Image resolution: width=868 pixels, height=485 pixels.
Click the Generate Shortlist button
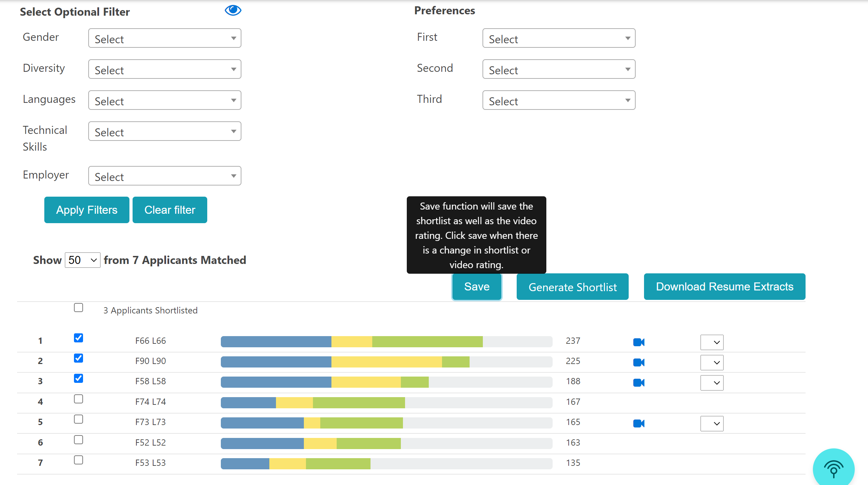point(572,287)
